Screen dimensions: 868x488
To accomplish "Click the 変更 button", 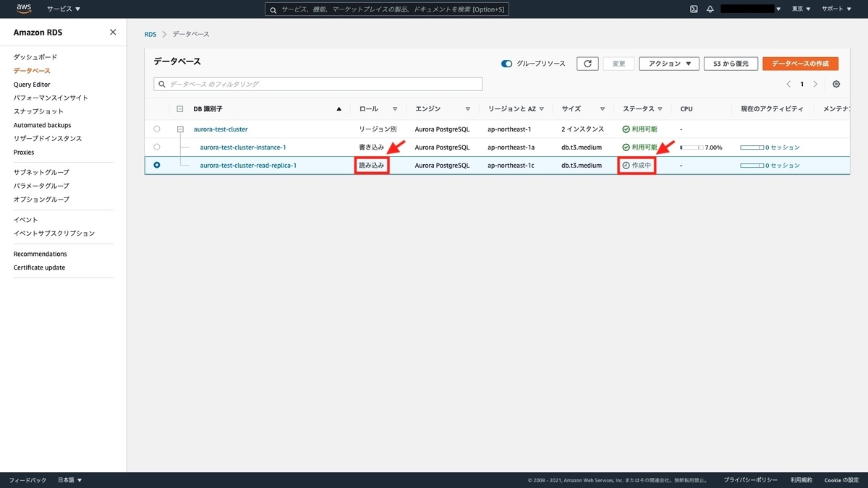I will coord(618,64).
